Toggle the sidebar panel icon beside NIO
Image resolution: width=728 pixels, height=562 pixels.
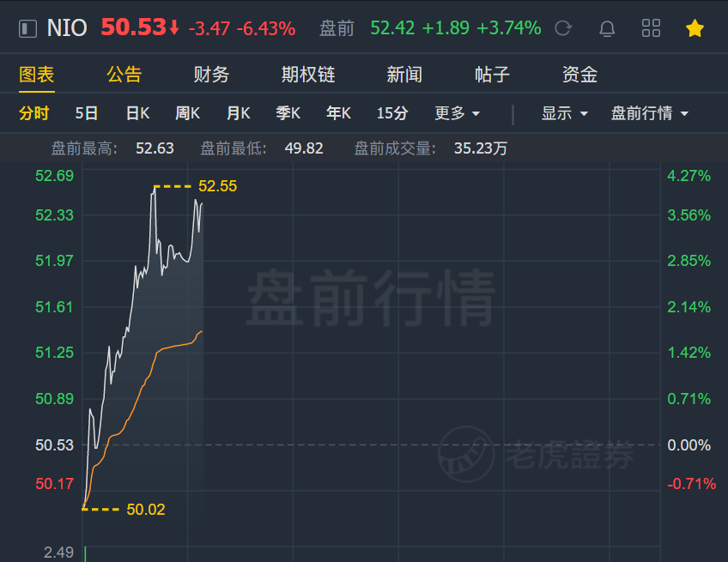[x=27, y=28]
